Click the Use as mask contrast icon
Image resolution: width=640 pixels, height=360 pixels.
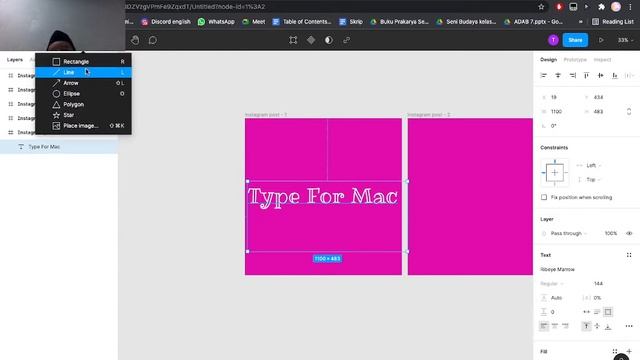[329, 40]
